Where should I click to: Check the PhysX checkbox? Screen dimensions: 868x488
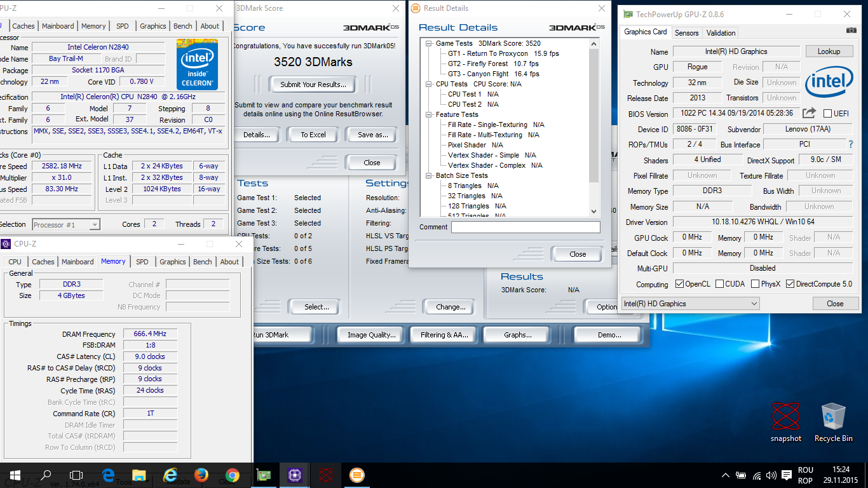point(755,284)
